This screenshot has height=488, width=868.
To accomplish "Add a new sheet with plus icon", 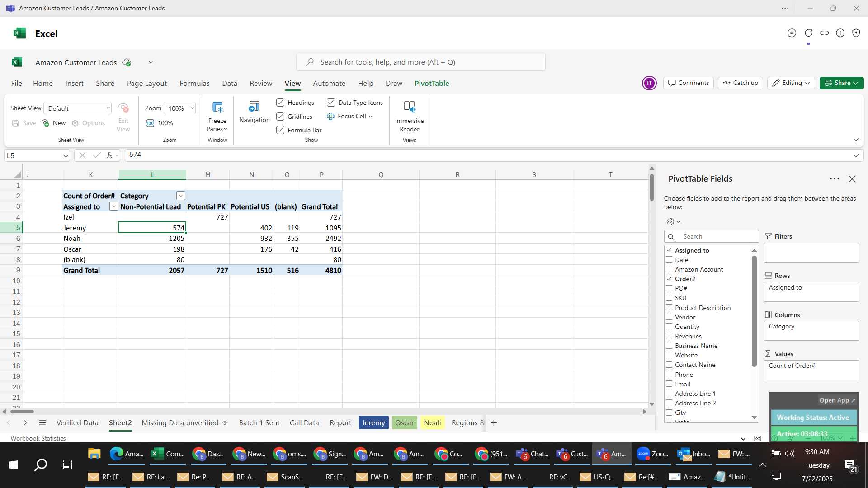I will point(494,423).
